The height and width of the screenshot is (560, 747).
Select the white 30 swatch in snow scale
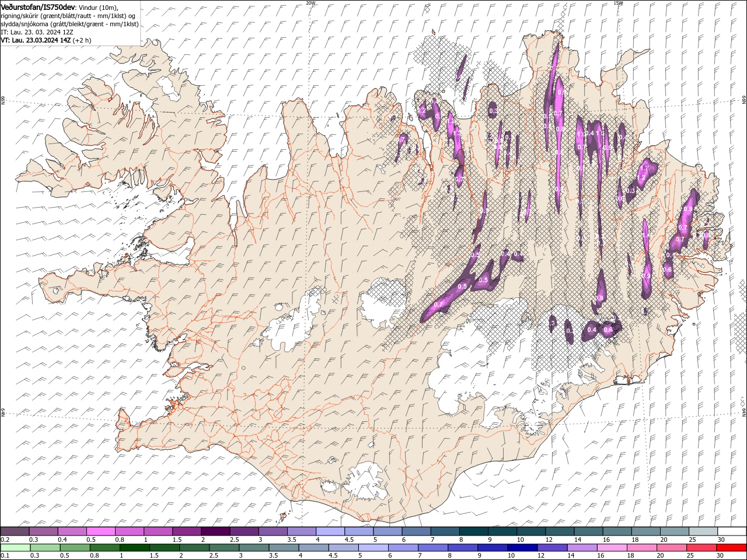pyautogui.click(x=731, y=531)
